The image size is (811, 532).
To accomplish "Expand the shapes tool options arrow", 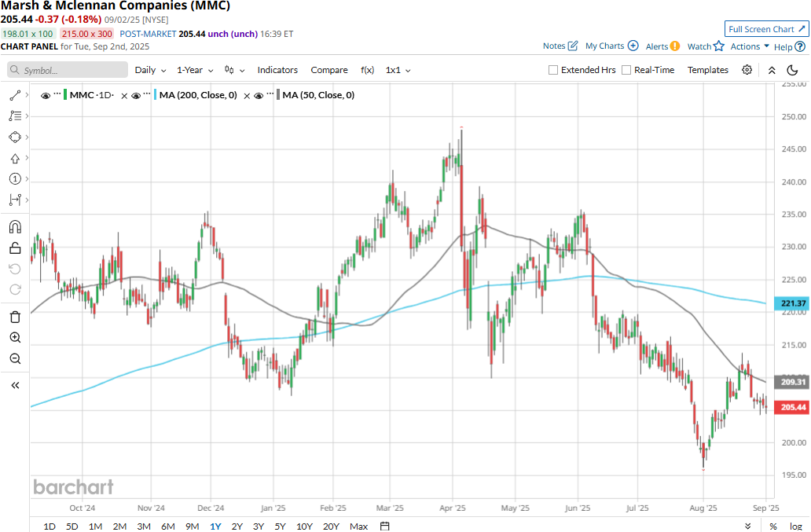I will tap(27, 137).
